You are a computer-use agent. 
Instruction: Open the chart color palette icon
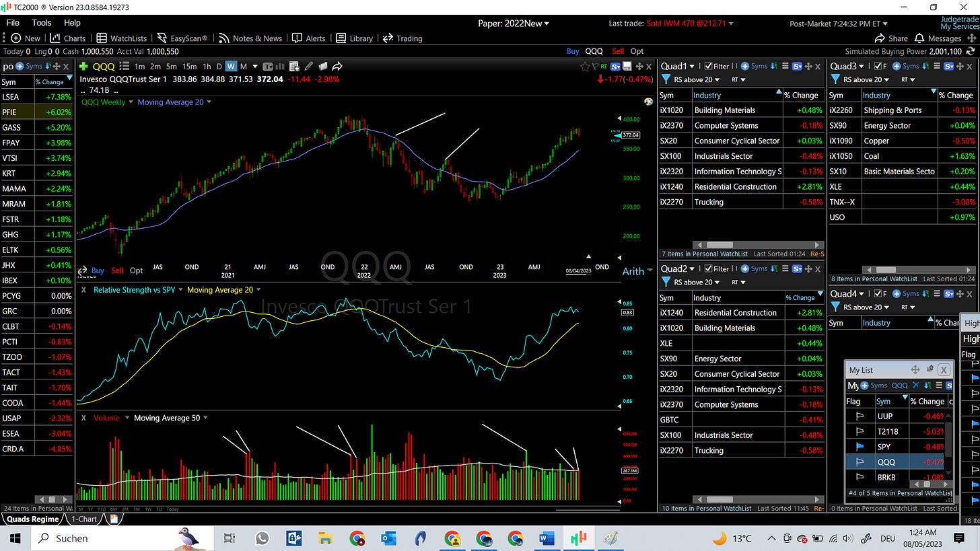pos(648,102)
